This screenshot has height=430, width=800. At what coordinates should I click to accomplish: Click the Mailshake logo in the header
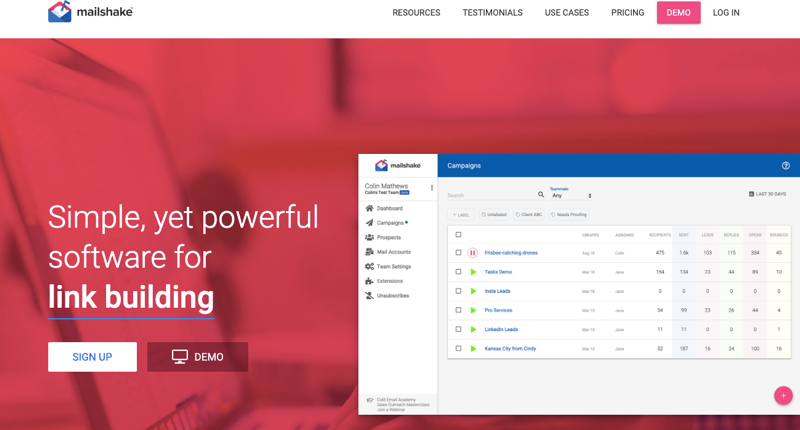pyautogui.click(x=90, y=12)
